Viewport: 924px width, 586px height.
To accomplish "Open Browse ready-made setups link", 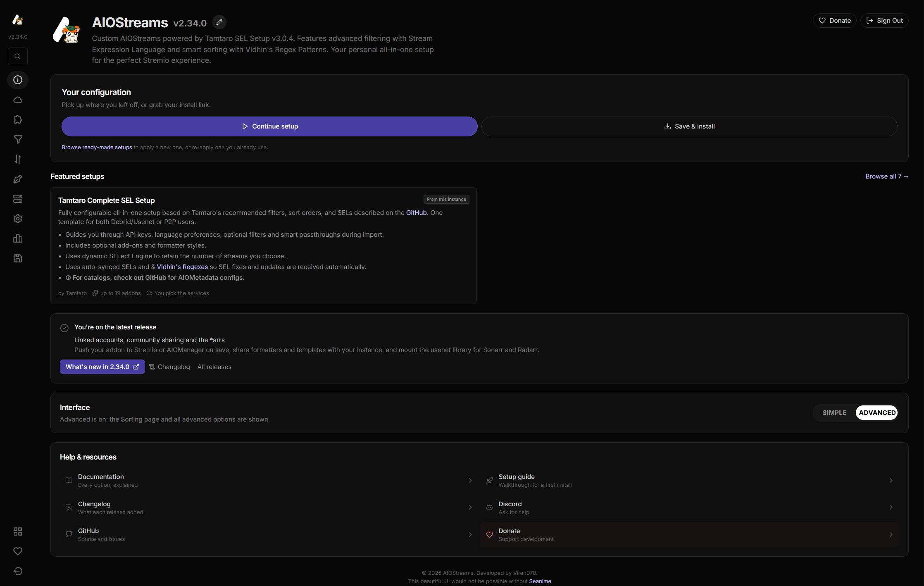I will 97,148.
